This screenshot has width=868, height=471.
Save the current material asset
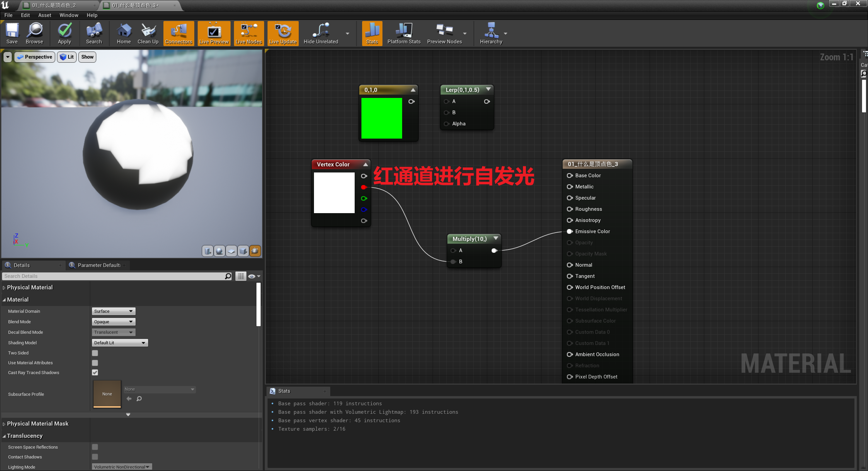[x=12, y=33]
